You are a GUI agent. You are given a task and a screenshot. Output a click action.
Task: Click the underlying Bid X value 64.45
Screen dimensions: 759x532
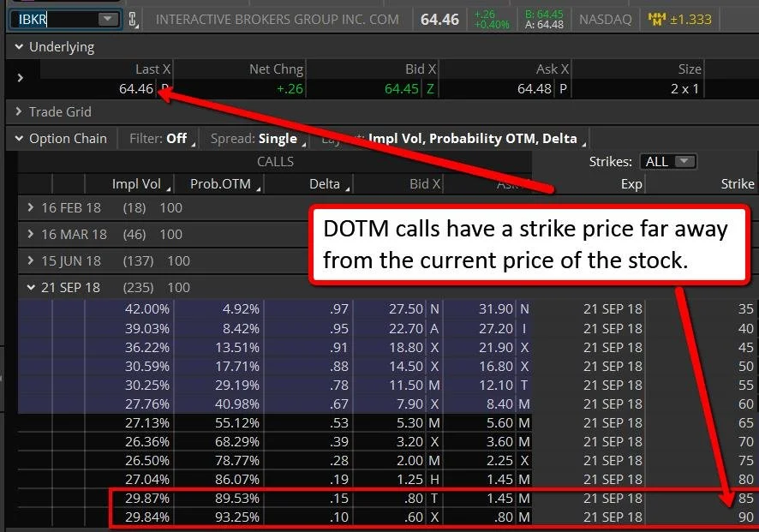point(401,89)
